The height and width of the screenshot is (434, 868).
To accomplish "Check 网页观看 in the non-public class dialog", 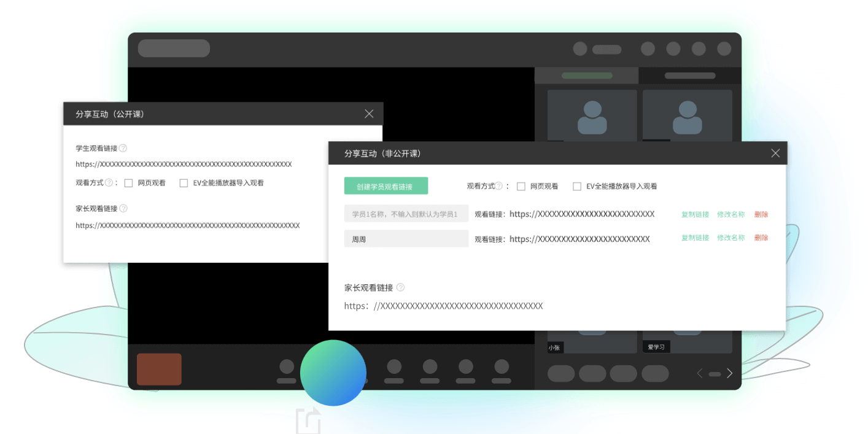I will pyautogui.click(x=521, y=186).
